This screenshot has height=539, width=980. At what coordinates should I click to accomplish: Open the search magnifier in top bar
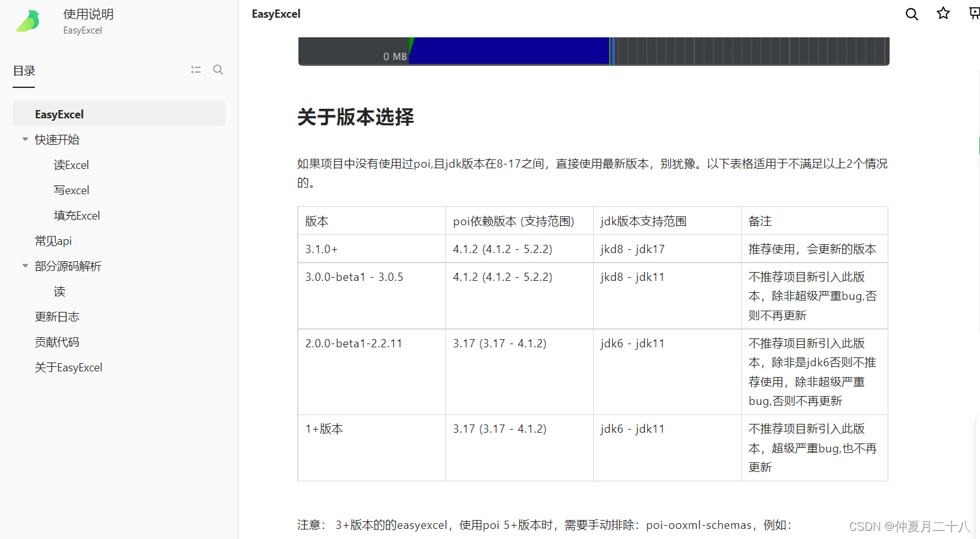click(x=912, y=14)
